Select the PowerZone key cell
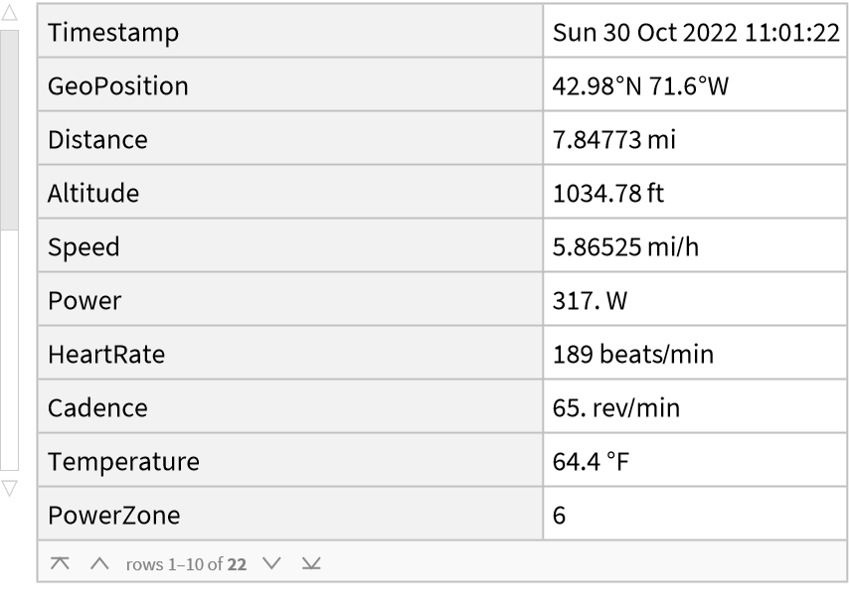849x616 pixels. point(113,516)
